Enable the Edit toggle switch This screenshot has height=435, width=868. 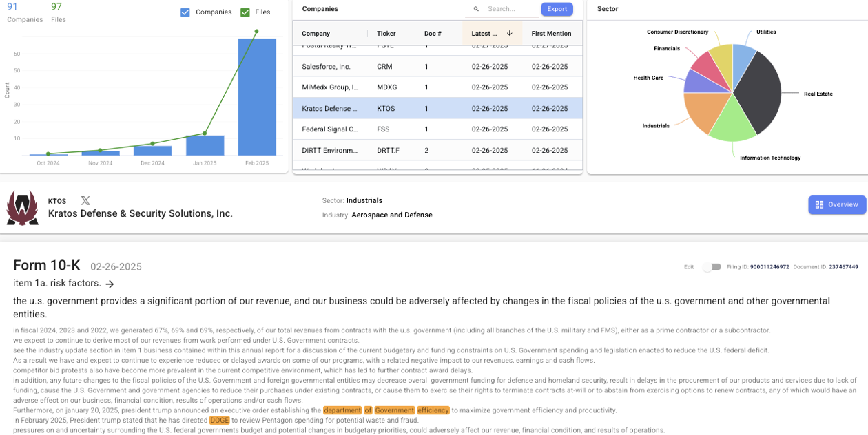[712, 267]
